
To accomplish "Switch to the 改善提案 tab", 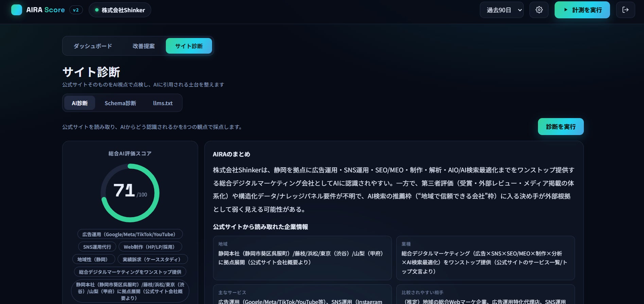I will pyautogui.click(x=143, y=46).
